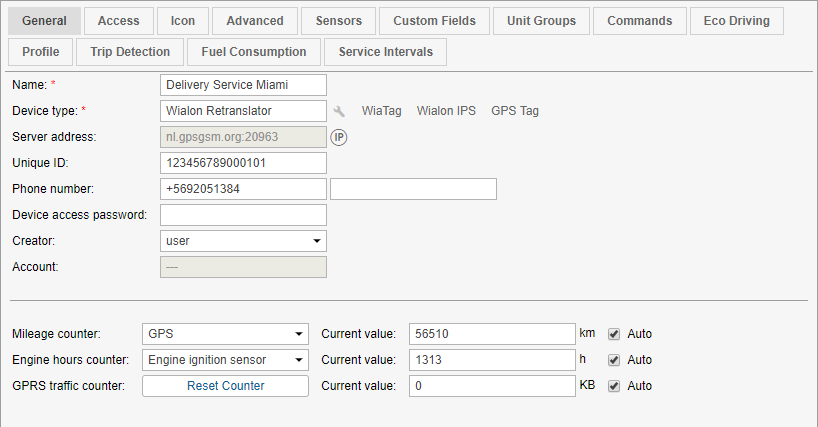Open the Eco Driving tab
This screenshot has height=427, width=818.
pyautogui.click(x=736, y=20)
